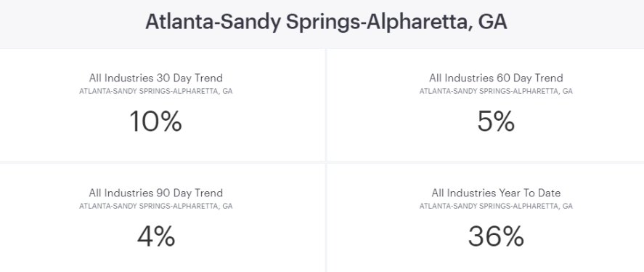Select the All Industries 30 Day Trend title

(x=155, y=78)
